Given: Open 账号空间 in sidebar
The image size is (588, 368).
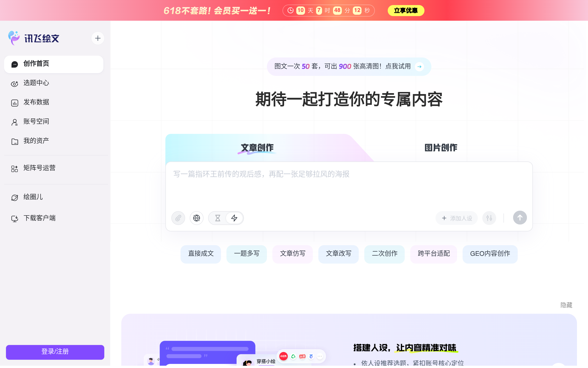Looking at the screenshot, I should point(54,122).
